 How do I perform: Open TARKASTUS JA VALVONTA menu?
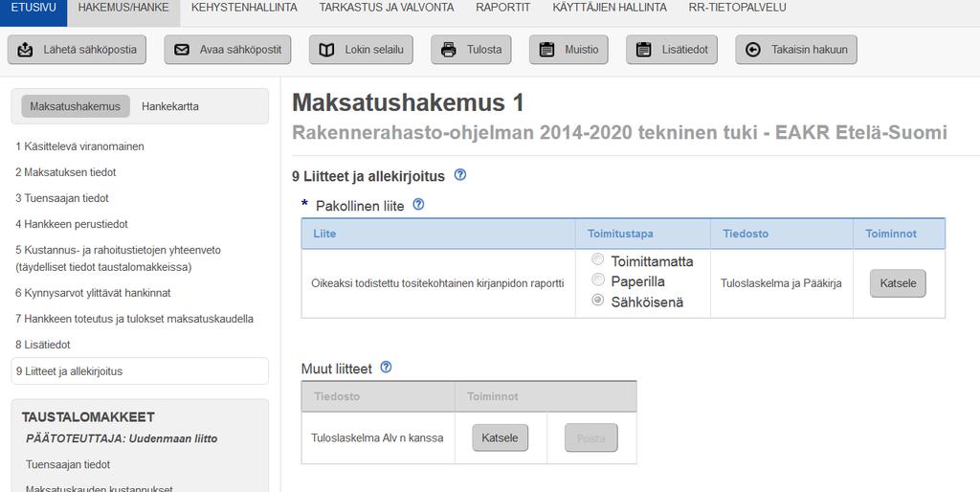[387, 8]
